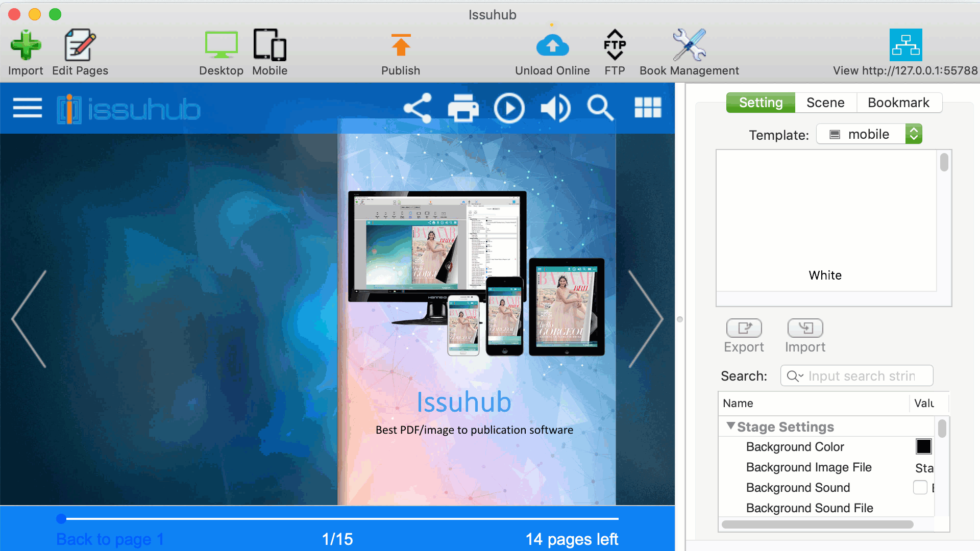Viewport: 980px width, 551px height.
Task: Click the Import plus icon in toolbar
Action: [x=26, y=45]
